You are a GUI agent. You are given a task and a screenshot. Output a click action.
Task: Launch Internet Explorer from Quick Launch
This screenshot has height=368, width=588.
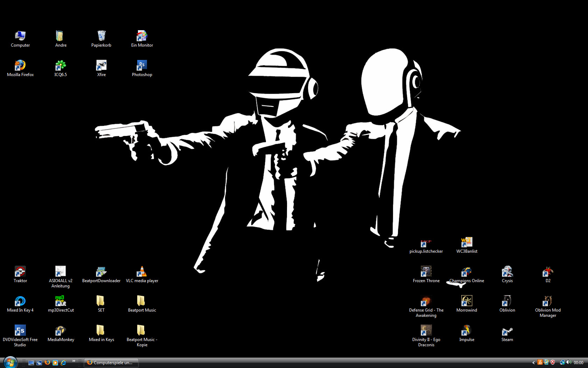pyautogui.click(x=63, y=363)
